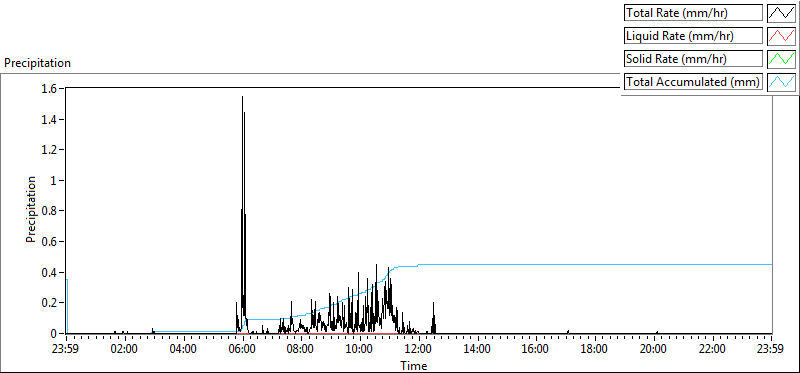
Task: Select the Total Accumulated (mm) legend label
Action: pos(693,82)
